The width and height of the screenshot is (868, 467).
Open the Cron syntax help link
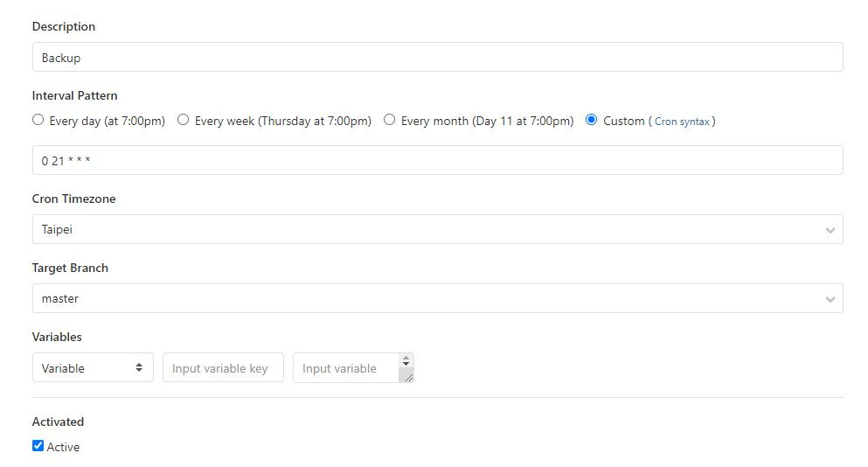[682, 122]
